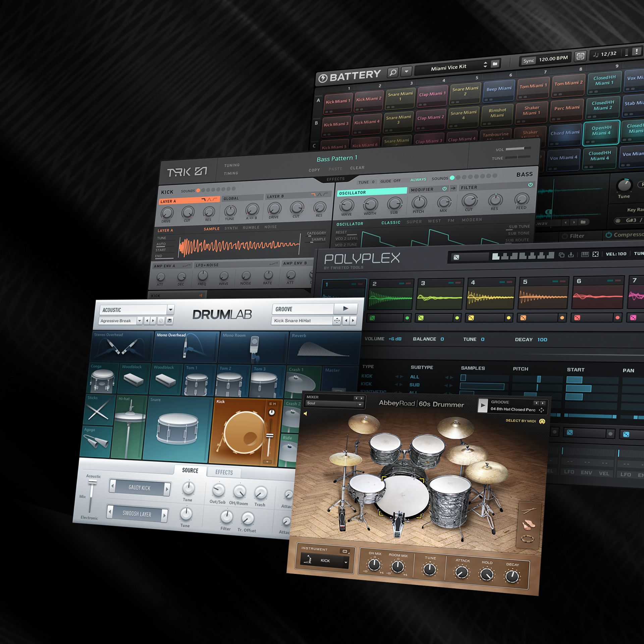This screenshot has height=644, width=644.
Task: Click the Polyplex randomize dice icon
Action: click(x=456, y=257)
